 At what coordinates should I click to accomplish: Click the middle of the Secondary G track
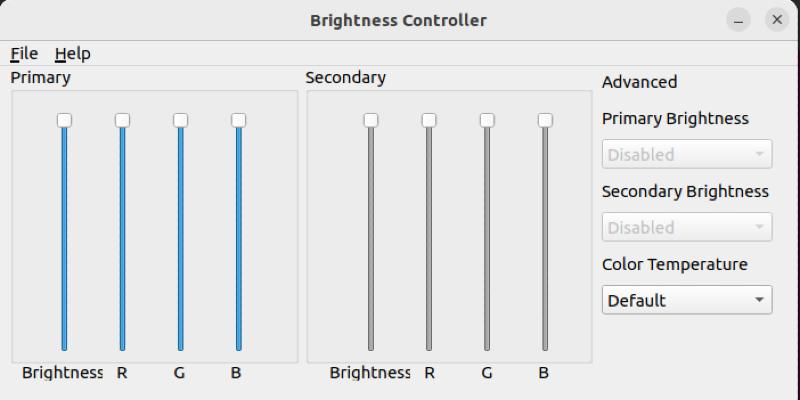(487, 235)
